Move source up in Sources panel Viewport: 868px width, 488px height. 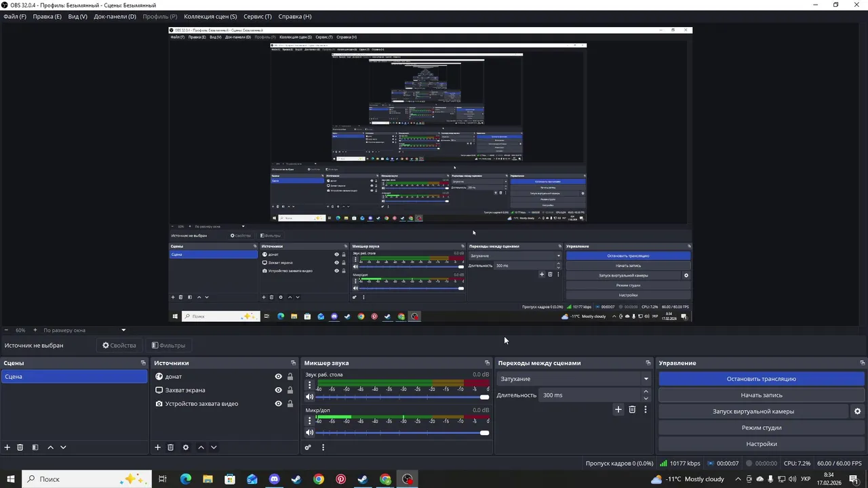[201, 447]
